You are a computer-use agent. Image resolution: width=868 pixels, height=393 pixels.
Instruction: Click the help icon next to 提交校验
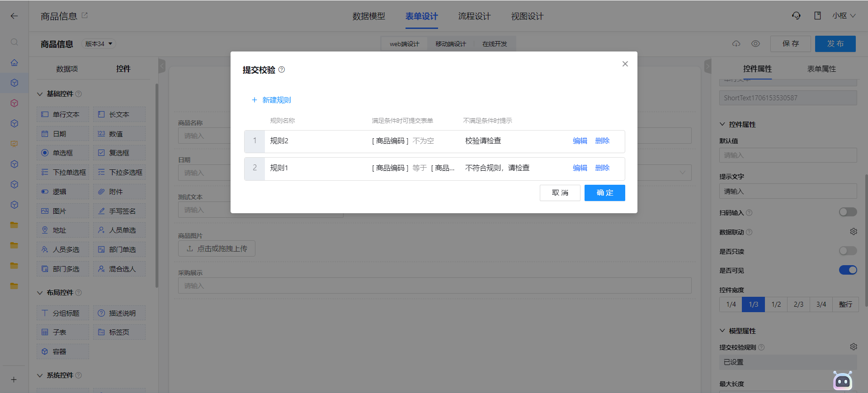[282, 70]
